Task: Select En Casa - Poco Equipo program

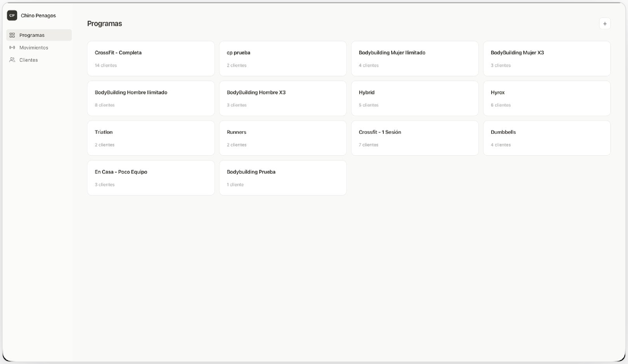Action: coord(151,178)
